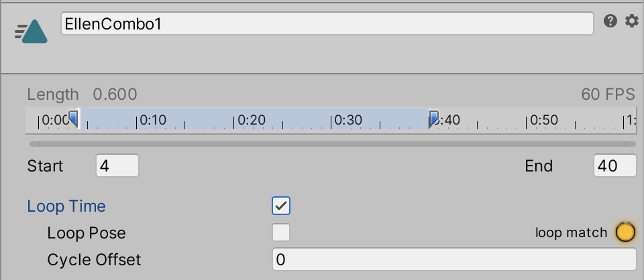Click the timeline end range handle
Viewport: 644px width, 280px height.
pos(434,119)
